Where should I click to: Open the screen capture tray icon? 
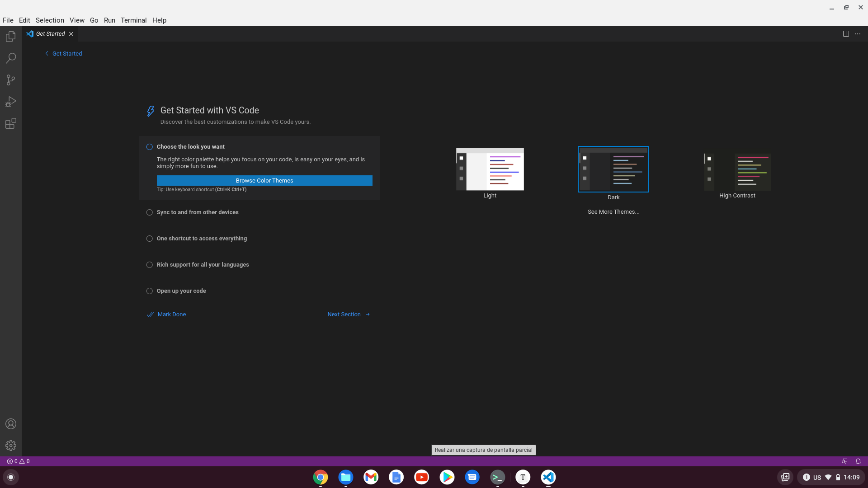[x=785, y=477]
